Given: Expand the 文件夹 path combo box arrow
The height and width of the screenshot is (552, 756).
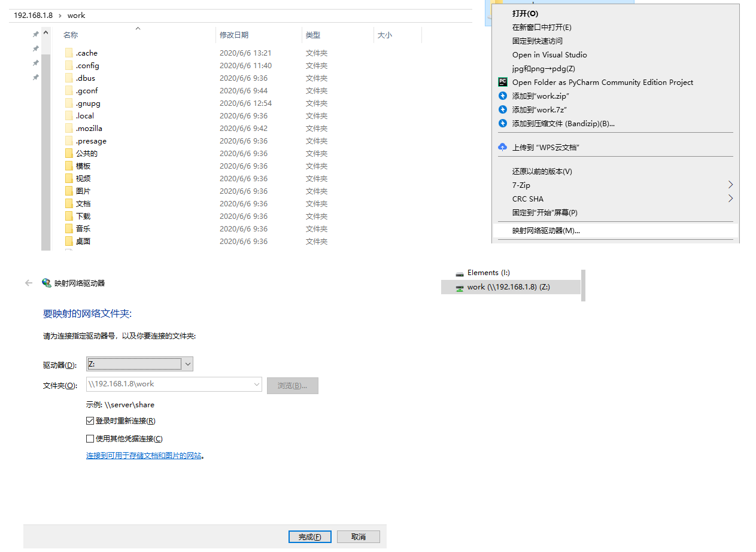Looking at the screenshot, I should pyautogui.click(x=256, y=385).
